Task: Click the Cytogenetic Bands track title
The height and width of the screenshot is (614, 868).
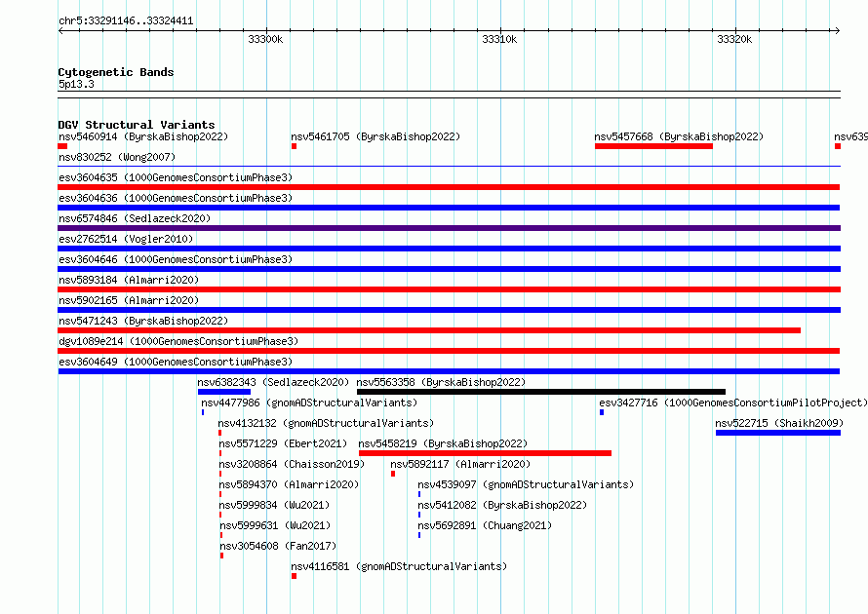Action: pos(116,72)
